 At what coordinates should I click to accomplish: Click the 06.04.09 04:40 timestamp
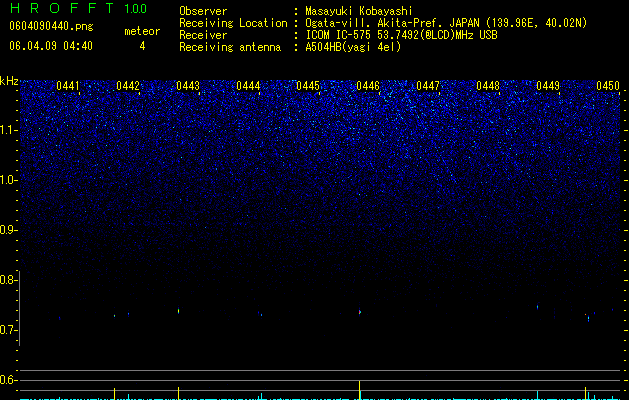coord(51,46)
